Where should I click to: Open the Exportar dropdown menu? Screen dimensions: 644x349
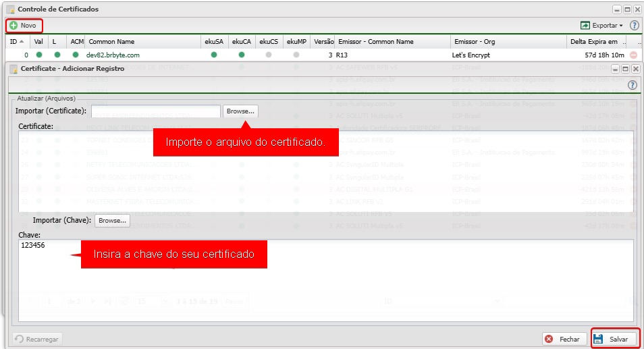pos(602,26)
